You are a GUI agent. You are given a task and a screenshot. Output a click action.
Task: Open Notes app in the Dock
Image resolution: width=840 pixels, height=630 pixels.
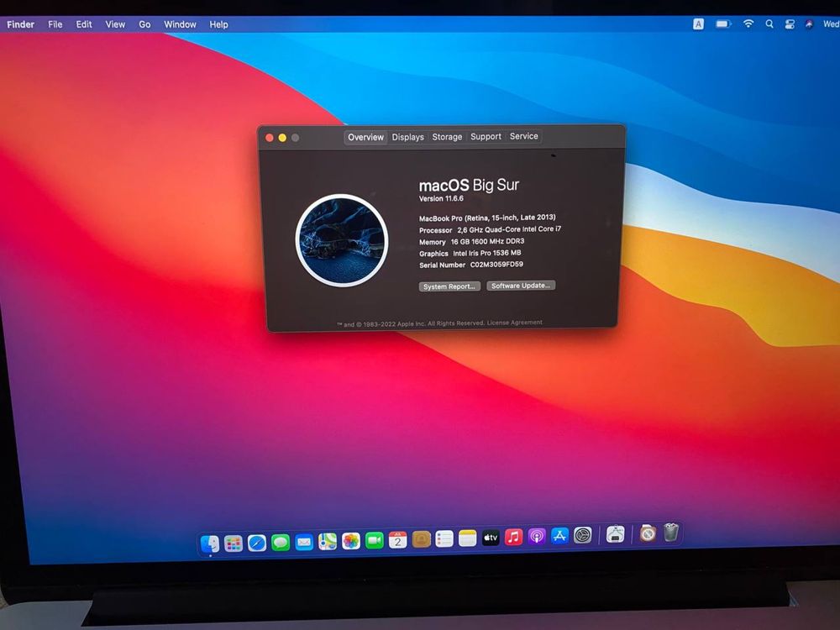coord(467,538)
